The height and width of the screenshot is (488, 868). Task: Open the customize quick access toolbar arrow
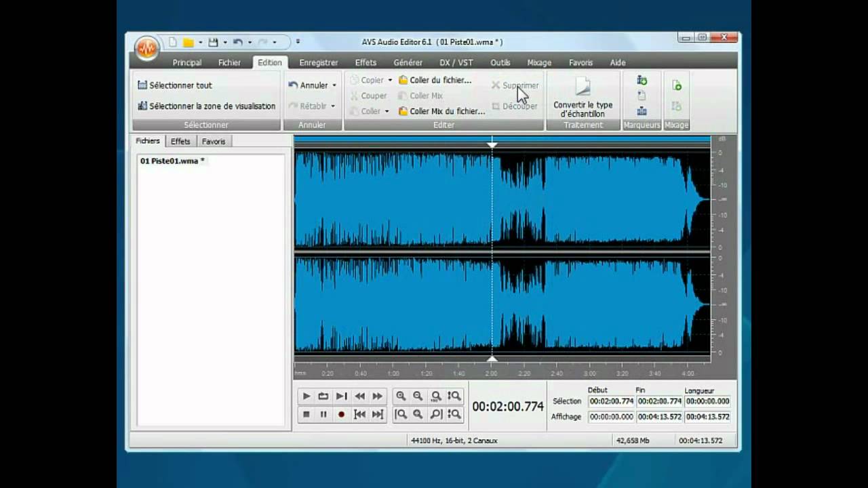(x=298, y=42)
